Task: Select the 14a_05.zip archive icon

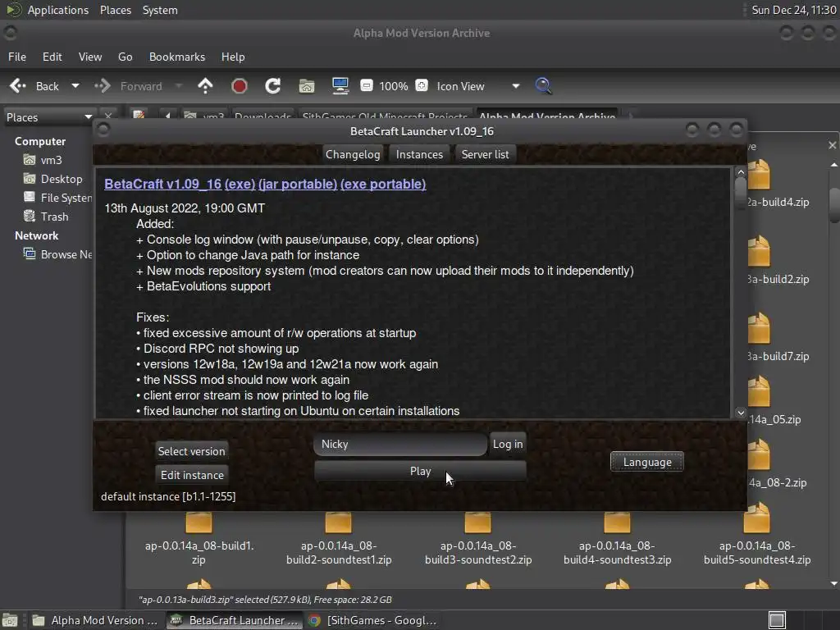Action: [x=760, y=391]
